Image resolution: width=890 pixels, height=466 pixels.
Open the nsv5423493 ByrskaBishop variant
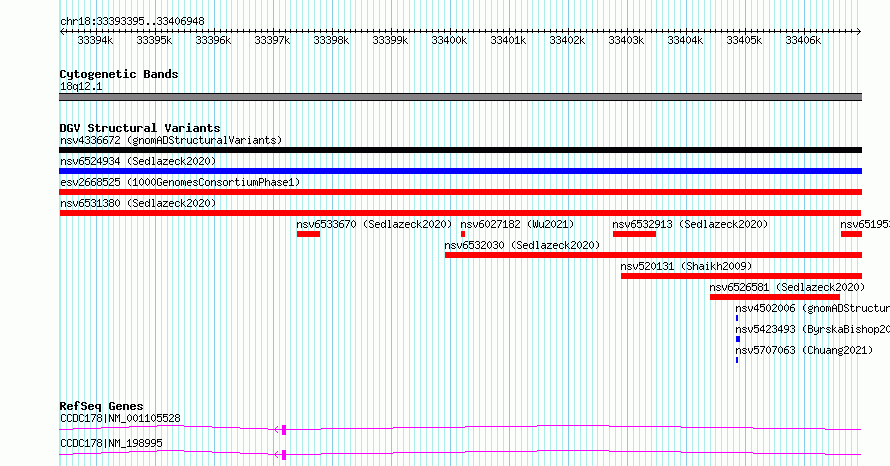812,329
